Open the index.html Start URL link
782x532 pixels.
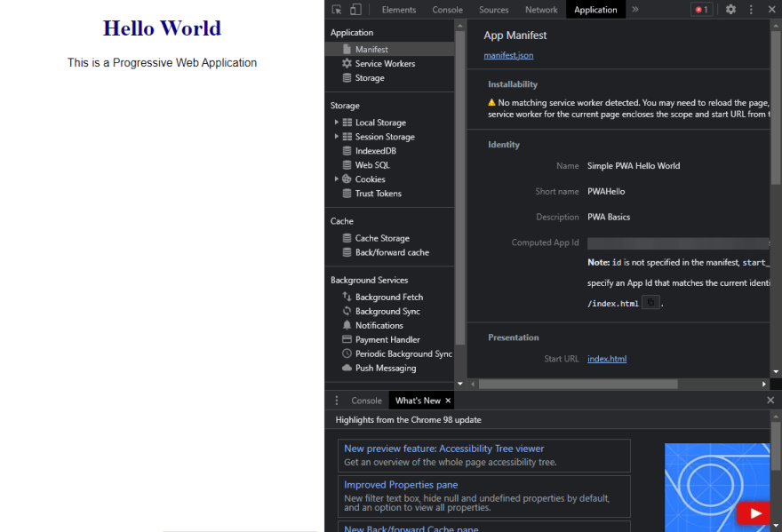607,359
